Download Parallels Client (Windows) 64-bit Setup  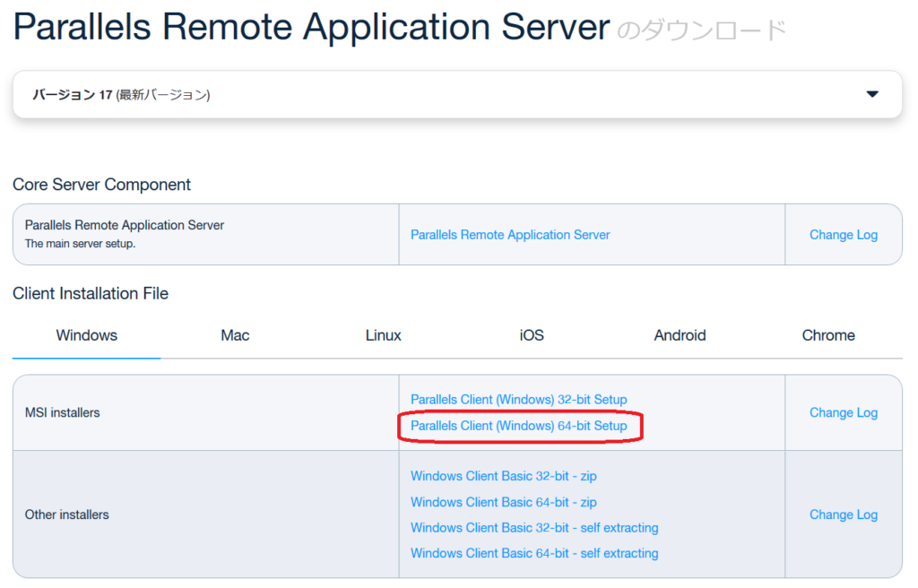tap(519, 426)
